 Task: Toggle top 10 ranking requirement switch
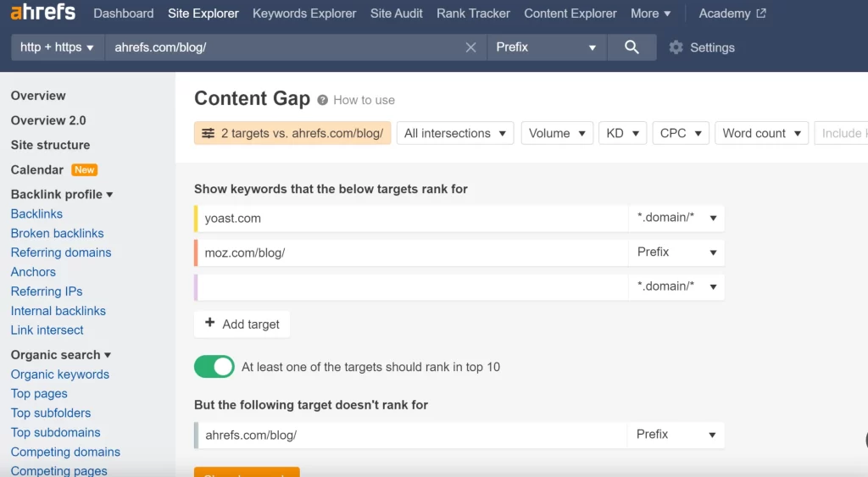[x=214, y=366]
